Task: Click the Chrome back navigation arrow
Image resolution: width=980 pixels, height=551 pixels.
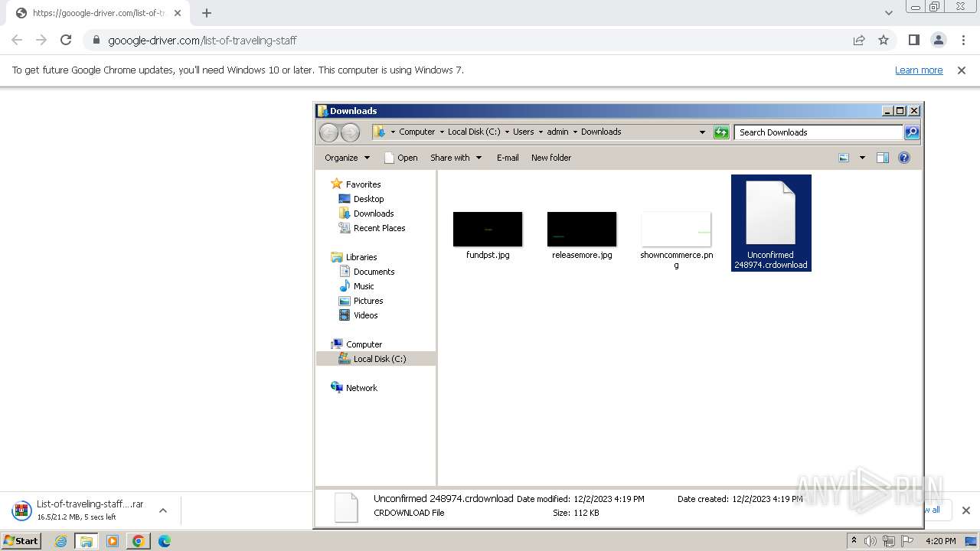Action: coord(17,40)
